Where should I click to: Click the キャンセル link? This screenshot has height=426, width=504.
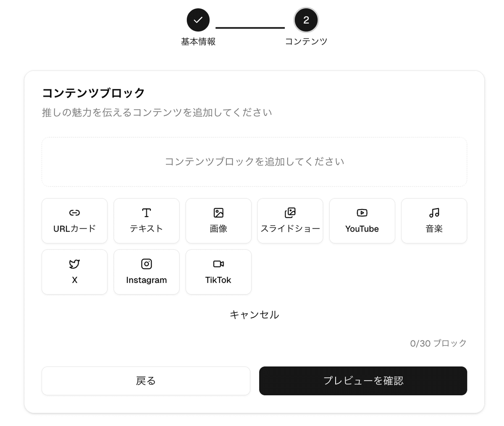[254, 314]
